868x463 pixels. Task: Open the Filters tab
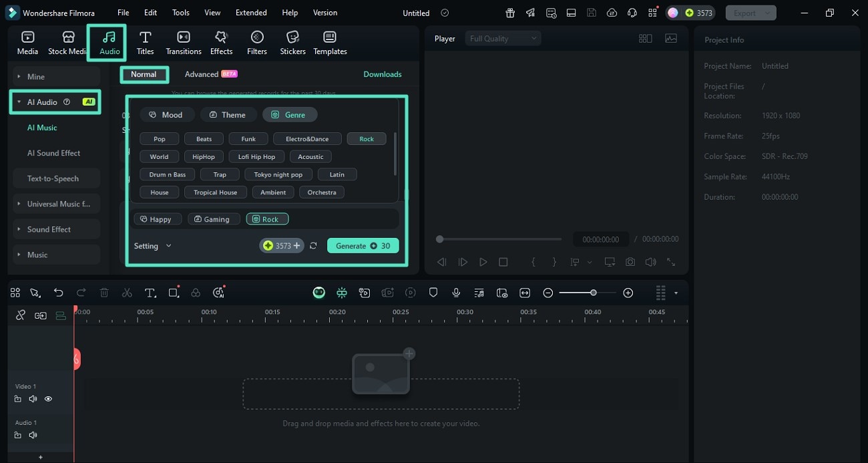point(257,43)
